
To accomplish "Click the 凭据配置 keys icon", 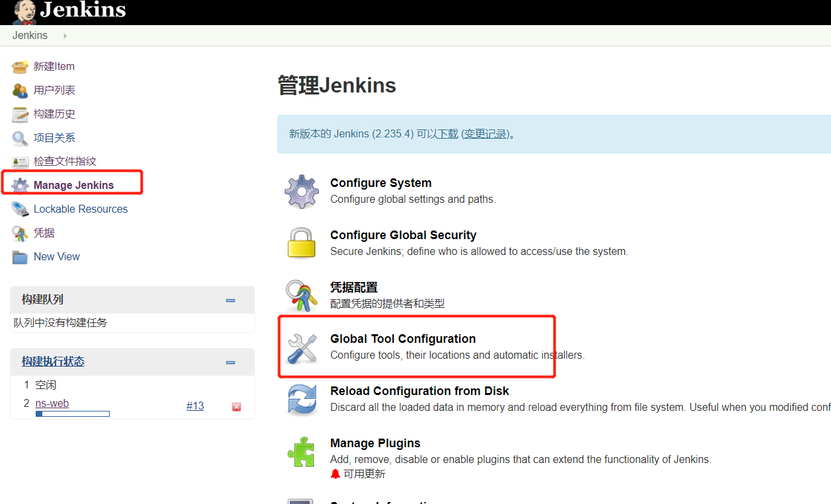I will click(302, 295).
